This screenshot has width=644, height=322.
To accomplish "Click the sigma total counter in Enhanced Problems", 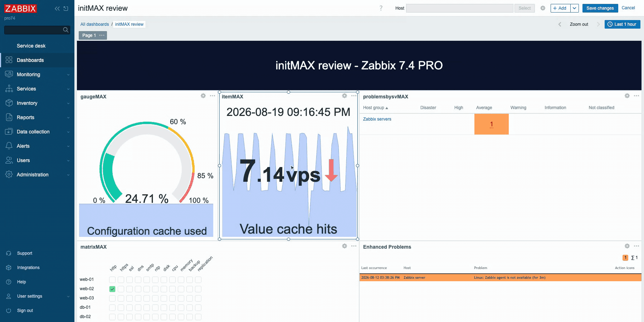I will coord(634,258).
